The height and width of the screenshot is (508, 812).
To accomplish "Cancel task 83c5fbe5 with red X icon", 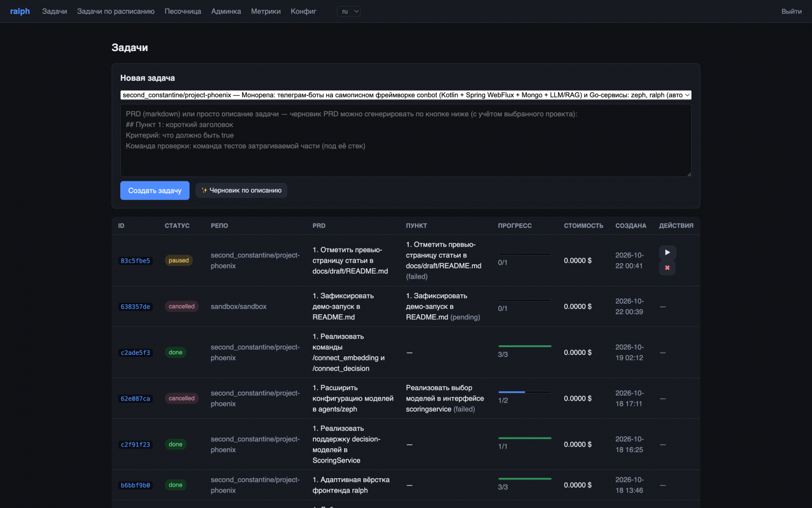I will tap(667, 268).
